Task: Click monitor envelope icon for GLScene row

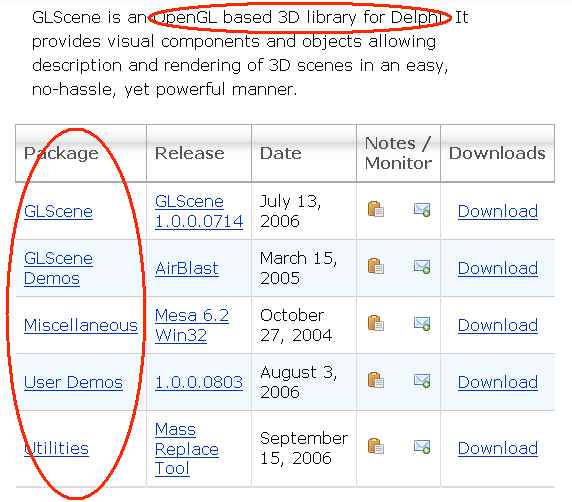Action: pyautogui.click(x=422, y=209)
